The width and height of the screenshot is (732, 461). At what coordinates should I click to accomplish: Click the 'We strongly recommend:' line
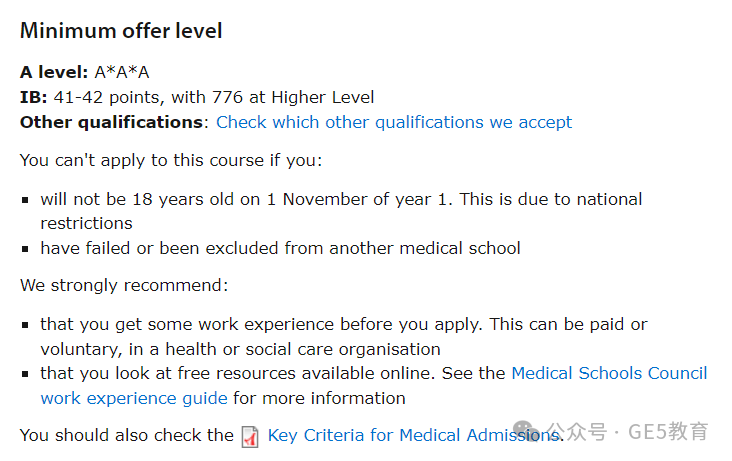pyautogui.click(x=124, y=285)
